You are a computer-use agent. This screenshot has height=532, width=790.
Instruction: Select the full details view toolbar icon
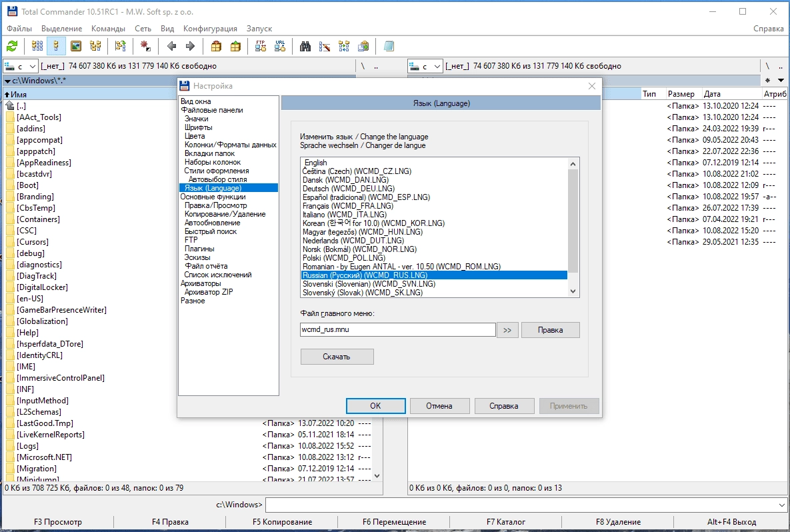coord(56,47)
